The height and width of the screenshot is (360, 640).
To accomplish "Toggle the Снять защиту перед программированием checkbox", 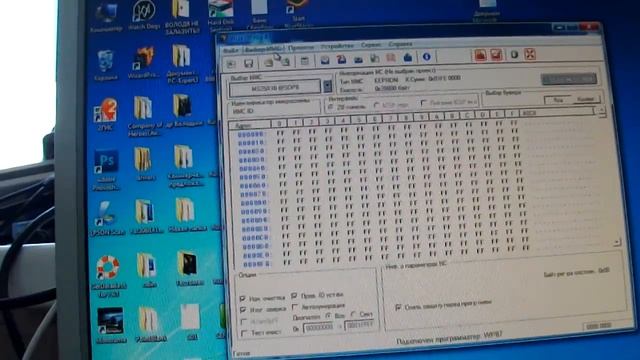I will [x=398, y=307].
